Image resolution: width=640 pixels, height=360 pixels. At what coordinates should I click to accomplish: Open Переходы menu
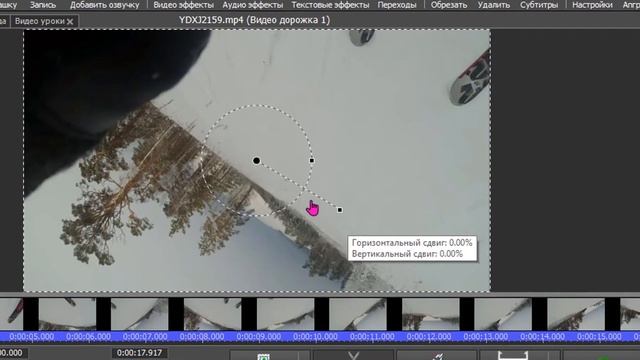pos(397,5)
